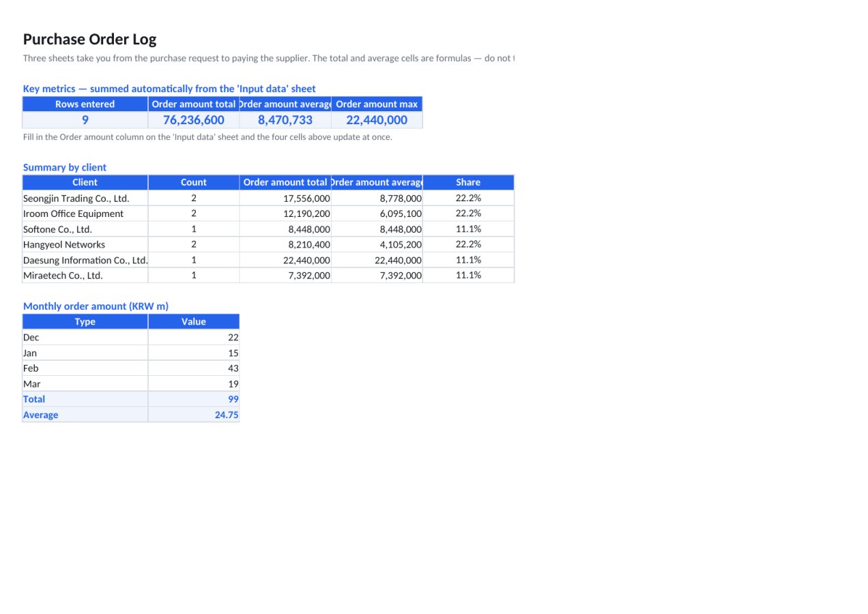The image size is (868, 614).
Task: Select Softone's Order amount total cell
Action: 285,229
